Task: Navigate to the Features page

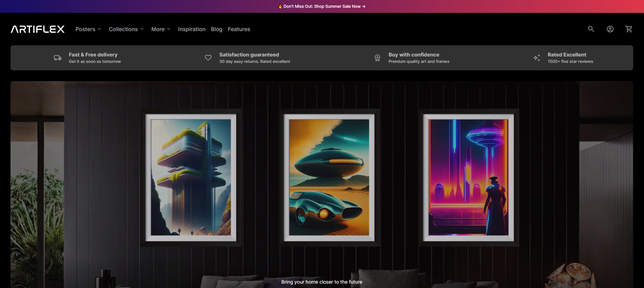Action: click(x=239, y=29)
